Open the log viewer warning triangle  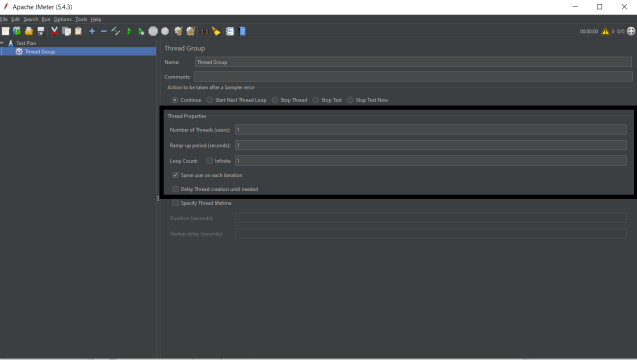pyautogui.click(x=605, y=31)
